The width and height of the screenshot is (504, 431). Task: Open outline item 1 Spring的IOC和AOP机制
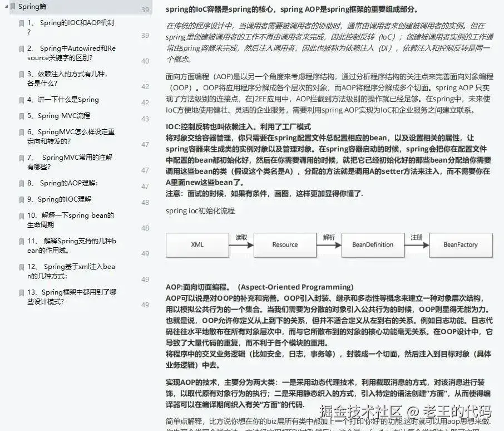click(71, 27)
